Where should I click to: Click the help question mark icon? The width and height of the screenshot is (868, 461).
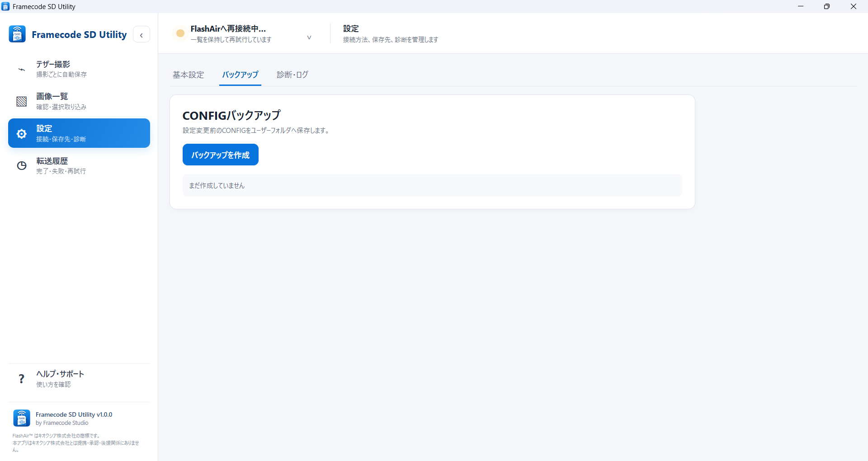[x=21, y=379]
